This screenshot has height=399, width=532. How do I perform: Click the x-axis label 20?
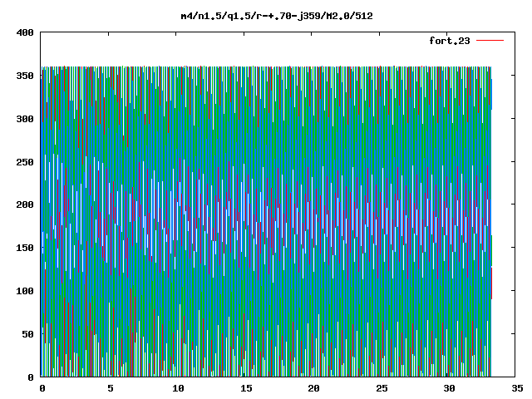(313, 388)
